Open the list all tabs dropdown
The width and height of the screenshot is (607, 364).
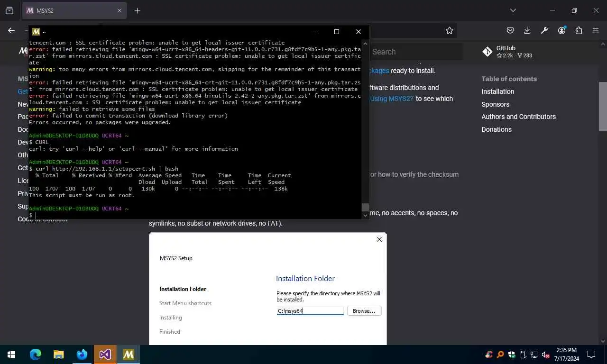coord(513,10)
